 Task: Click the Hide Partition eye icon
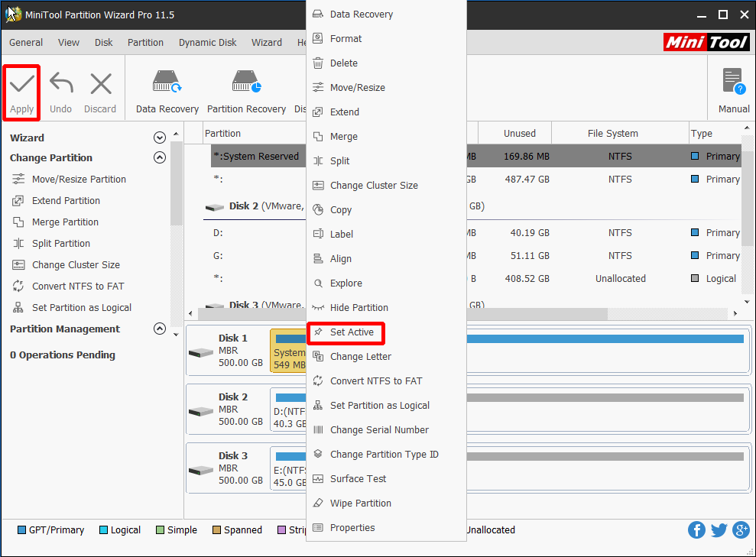point(318,307)
